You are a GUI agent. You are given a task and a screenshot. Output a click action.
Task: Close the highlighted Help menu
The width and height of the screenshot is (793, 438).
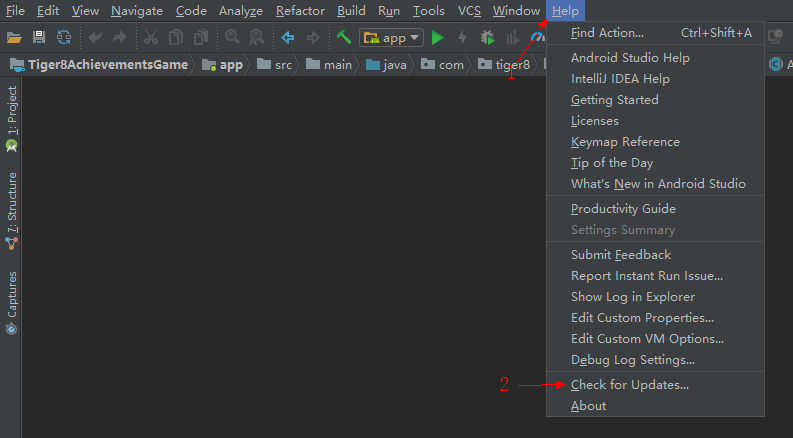pos(565,11)
